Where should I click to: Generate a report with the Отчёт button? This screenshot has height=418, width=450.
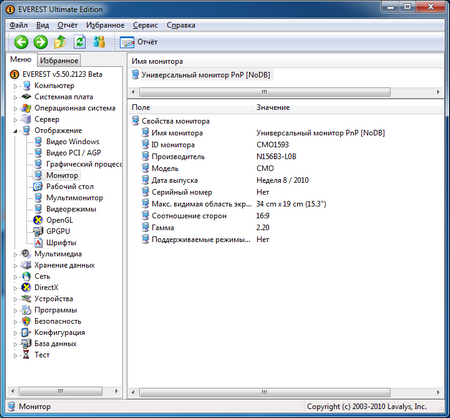[138, 42]
